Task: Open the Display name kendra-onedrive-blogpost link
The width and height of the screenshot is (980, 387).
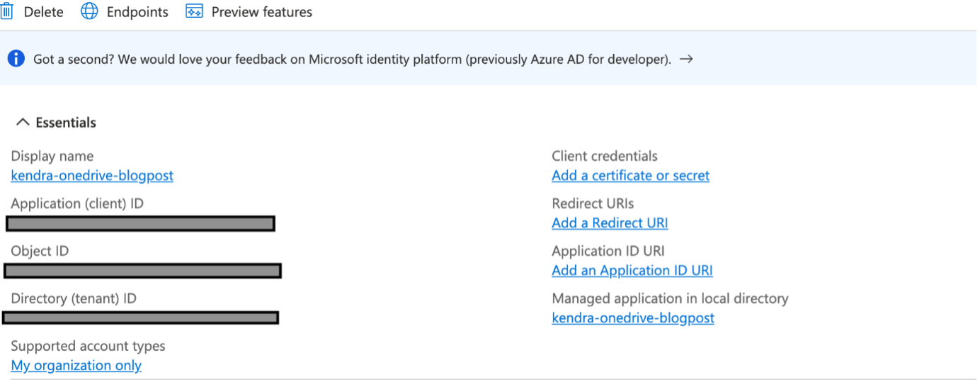Action: pos(92,175)
